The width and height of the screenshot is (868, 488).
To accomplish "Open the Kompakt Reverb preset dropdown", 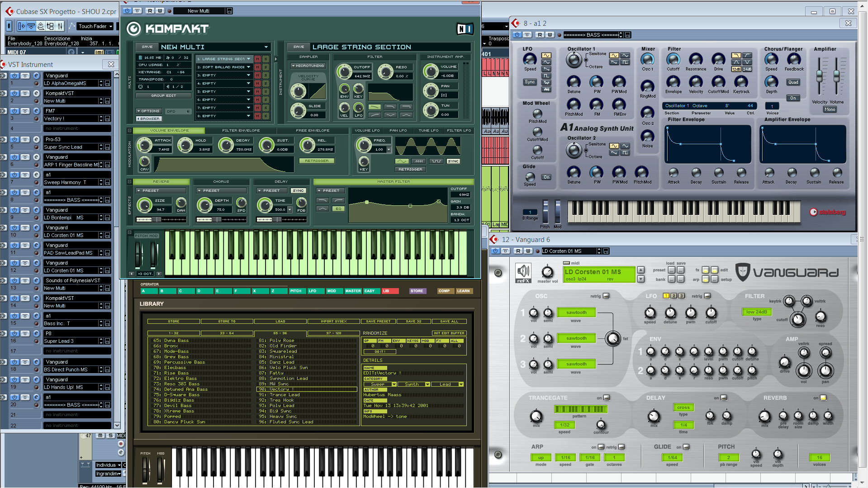I will click(x=161, y=191).
